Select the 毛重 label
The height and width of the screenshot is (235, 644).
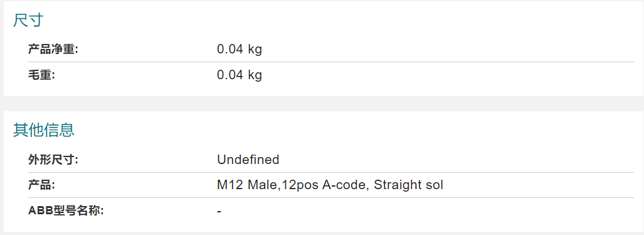[x=41, y=75]
